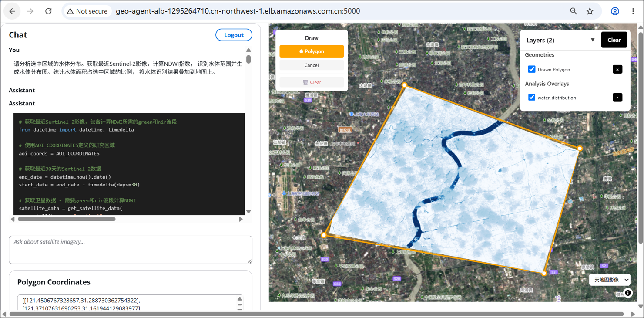Click the browser address bar URL
This screenshot has width=644, height=318.
238,11
